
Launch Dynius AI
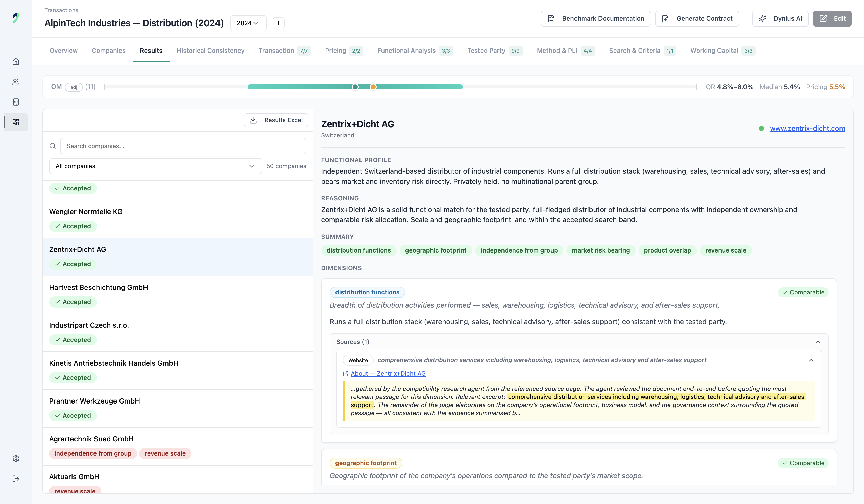click(780, 18)
